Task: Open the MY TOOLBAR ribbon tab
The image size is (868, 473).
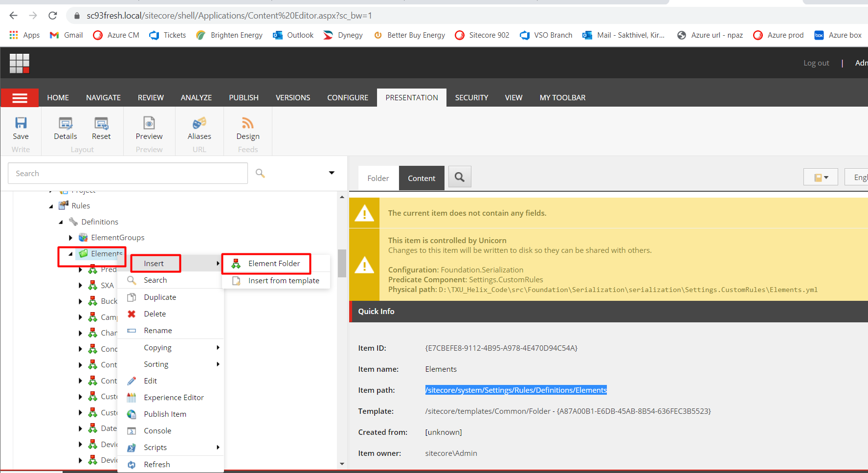Action: point(562,98)
